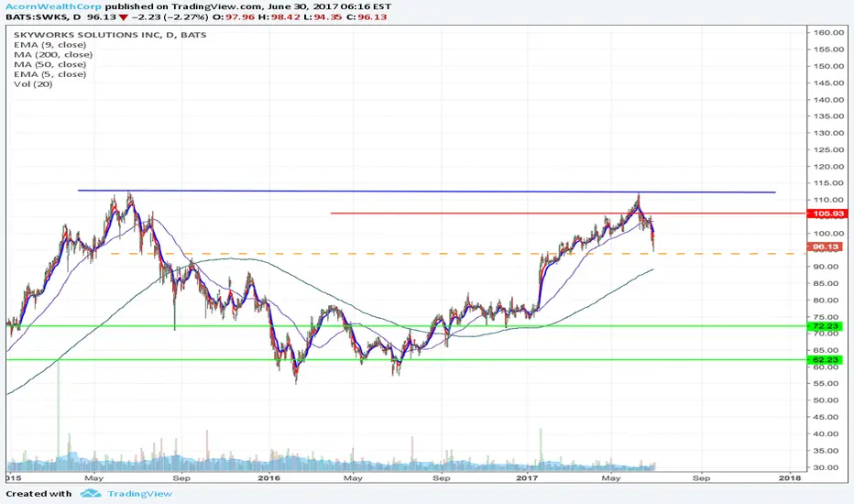Select the red 105.93 price label
The width and height of the screenshot is (854, 504).
[x=827, y=214]
